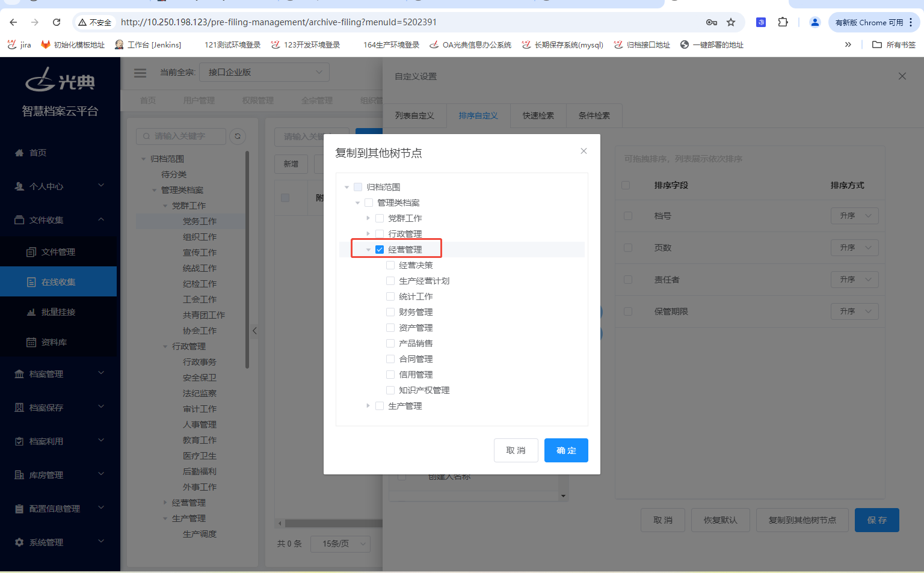Click 确定 in the copy dialog
This screenshot has height=573, width=924.
(566, 450)
